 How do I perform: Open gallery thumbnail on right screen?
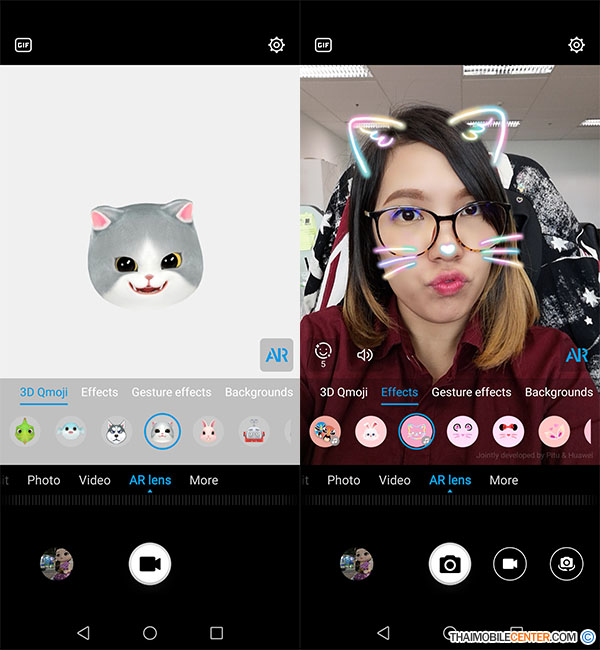[356, 564]
